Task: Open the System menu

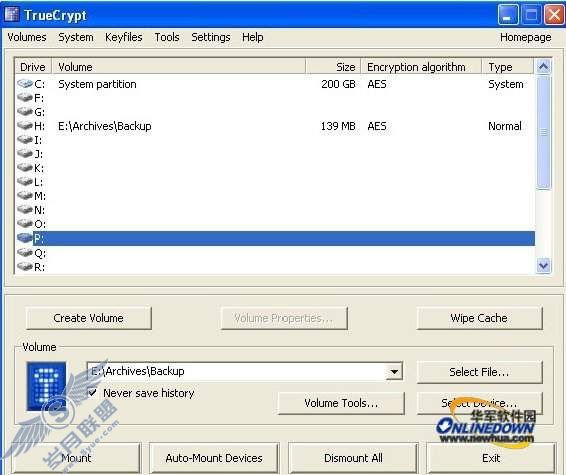Action: tap(76, 37)
